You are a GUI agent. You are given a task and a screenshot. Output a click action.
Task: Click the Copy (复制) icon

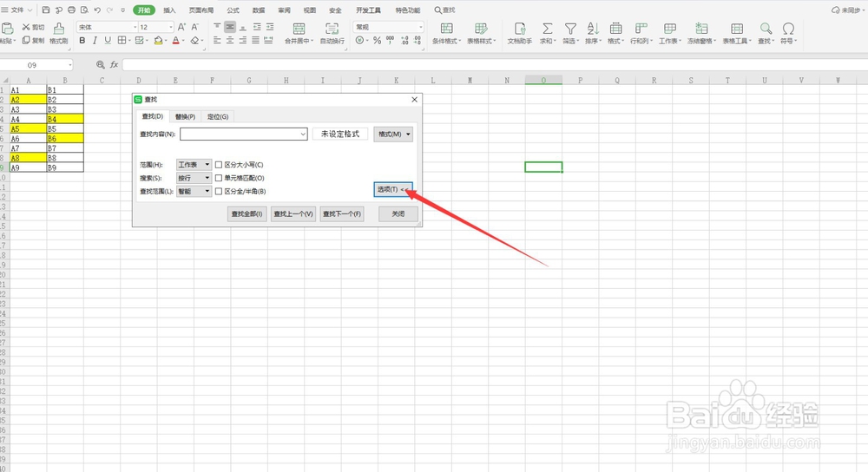click(x=26, y=40)
